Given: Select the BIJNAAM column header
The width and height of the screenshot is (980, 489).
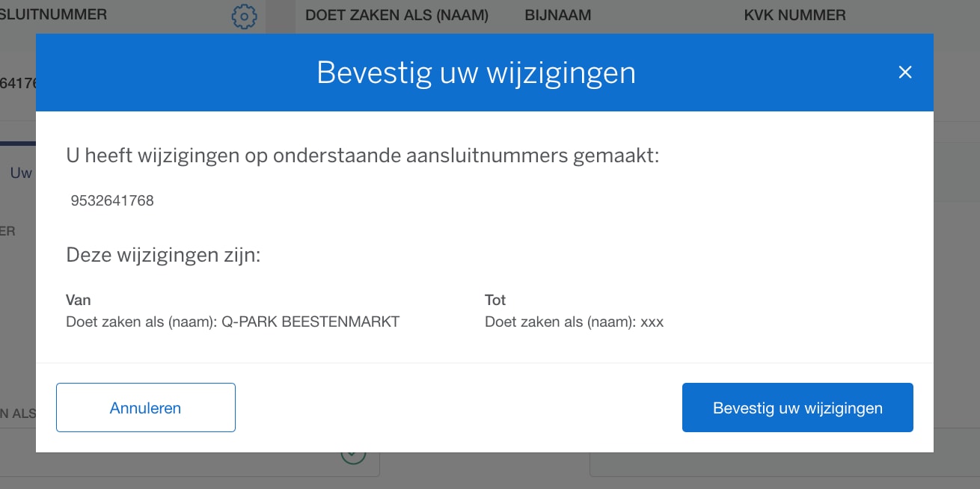Looking at the screenshot, I should (x=557, y=15).
